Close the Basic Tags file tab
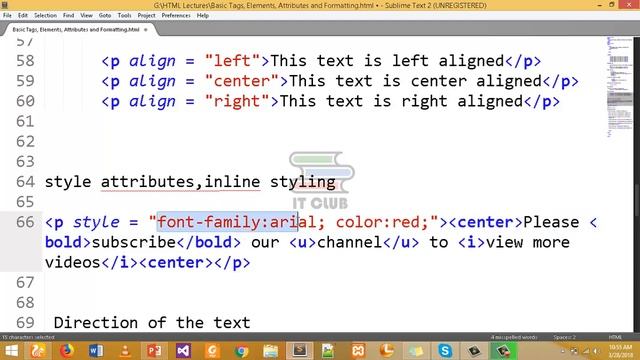Screen dimensions: 640x360 (146, 30)
